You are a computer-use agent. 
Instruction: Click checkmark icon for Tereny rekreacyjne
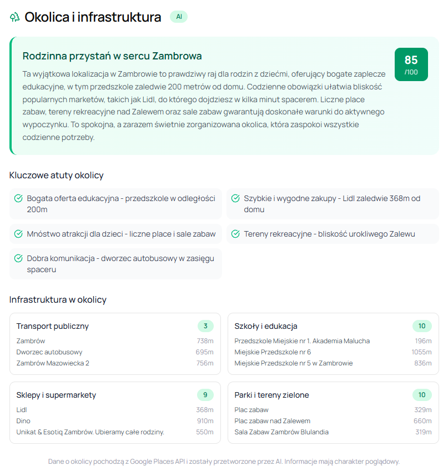point(235,234)
